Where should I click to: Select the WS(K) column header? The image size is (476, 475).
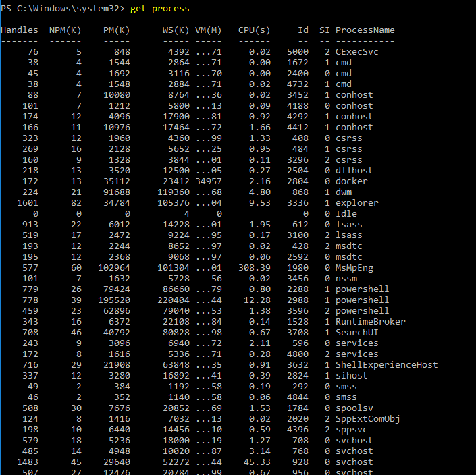click(x=176, y=30)
